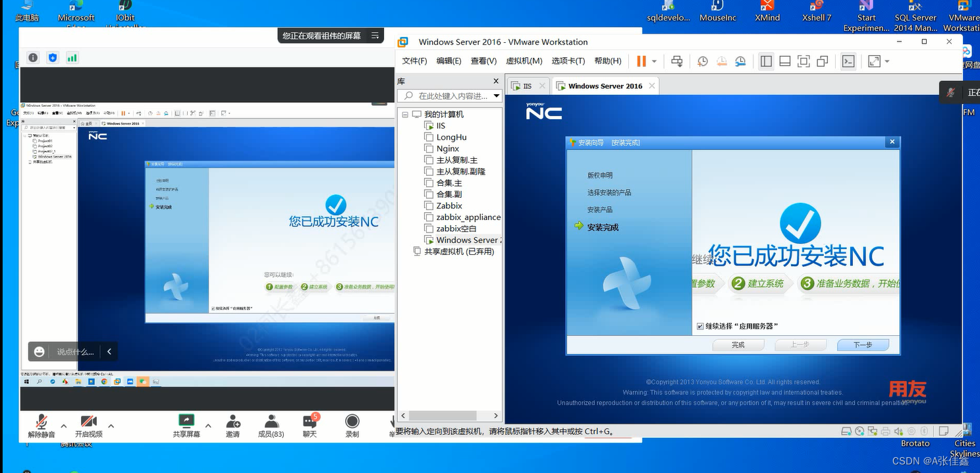Switch to Unity mode icon
The image size is (980, 473).
(823, 61)
